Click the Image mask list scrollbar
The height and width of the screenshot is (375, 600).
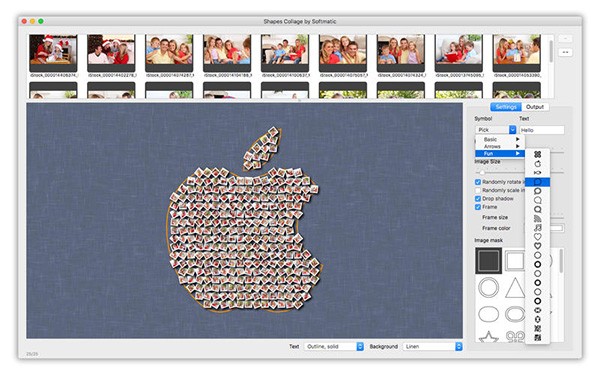[x=561, y=261]
